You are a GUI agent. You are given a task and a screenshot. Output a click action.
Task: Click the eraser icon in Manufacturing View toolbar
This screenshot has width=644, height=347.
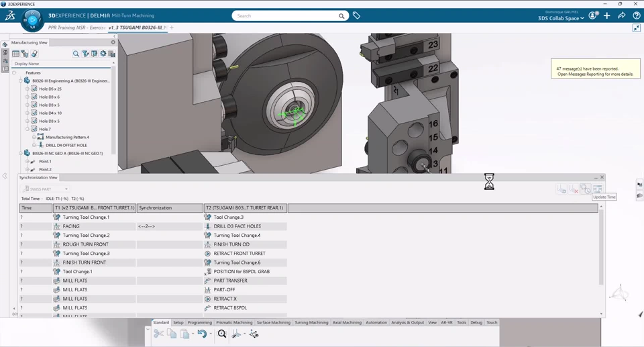coord(34,54)
